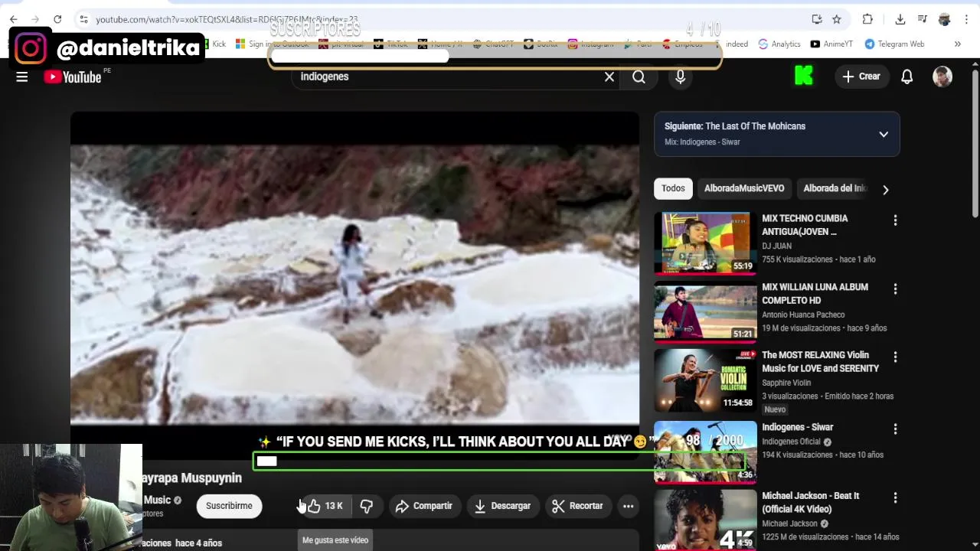Go to the YouTube home logo
Screen dimensions: 980x551
coord(72,77)
